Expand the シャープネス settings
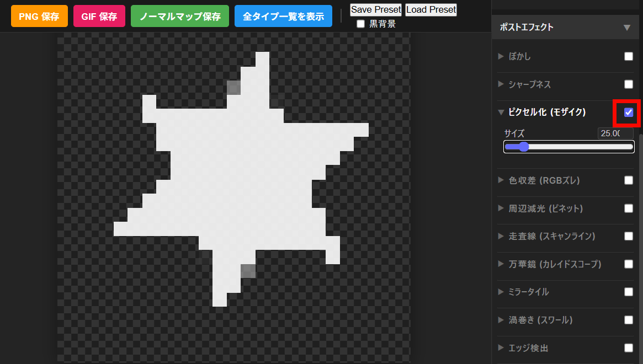Screen dimensions: 643x364 click(529, 84)
